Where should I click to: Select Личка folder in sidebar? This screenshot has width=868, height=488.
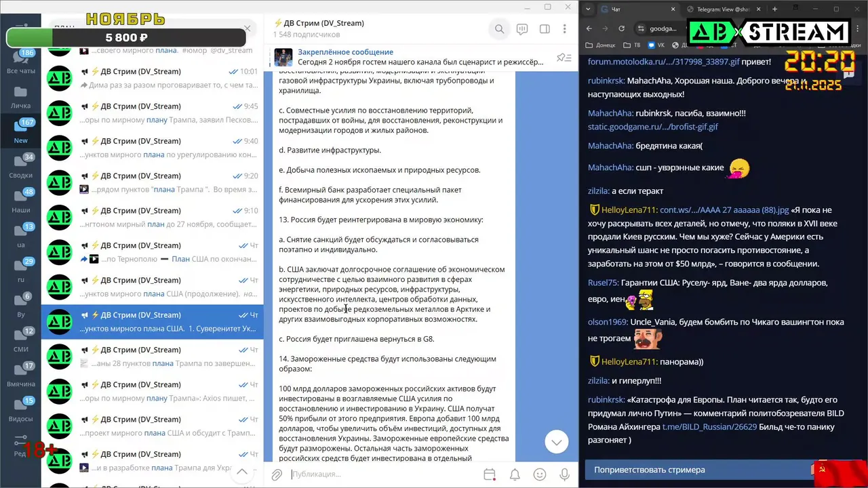(20, 97)
